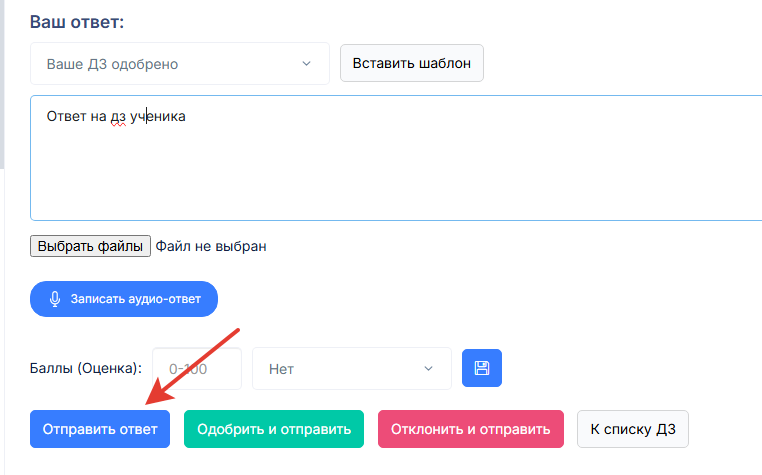Click 'Выбрать файлы' to attach files
The height and width of the screenshot is (475, 762).
coord(90,246)
